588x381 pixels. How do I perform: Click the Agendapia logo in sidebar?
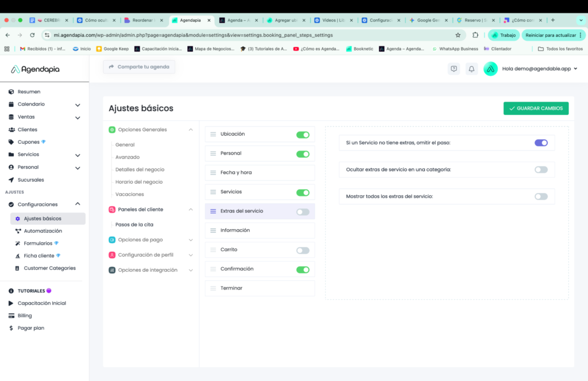[x=36, y=70]
